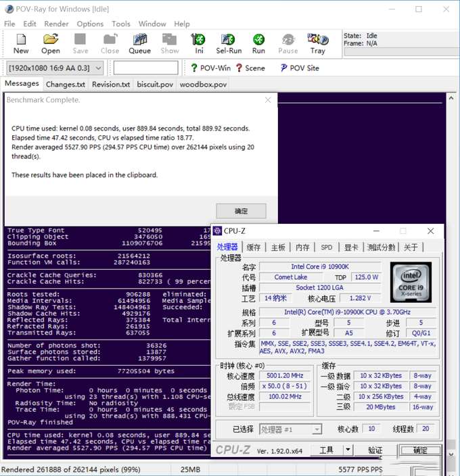This screenshot has height=476, width=460.
Task: Open the resolution preset dropdown
Action: (x=55, y=68)
